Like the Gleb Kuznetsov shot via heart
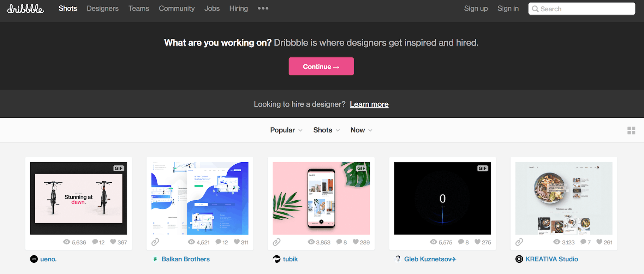 point(478,242)
